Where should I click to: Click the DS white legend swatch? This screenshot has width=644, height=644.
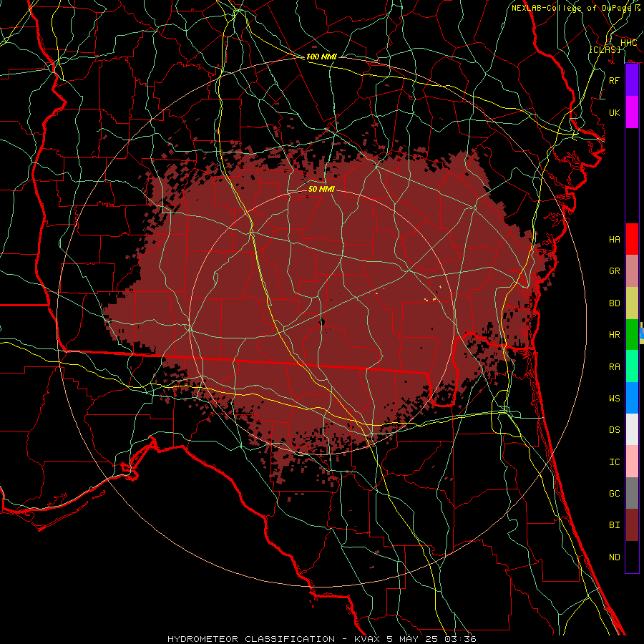(632, 429)
